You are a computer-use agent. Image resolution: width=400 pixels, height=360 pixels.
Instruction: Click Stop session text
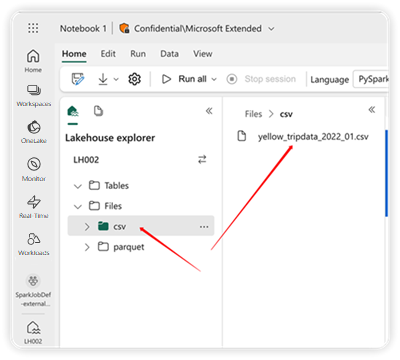tap(270, 79)
